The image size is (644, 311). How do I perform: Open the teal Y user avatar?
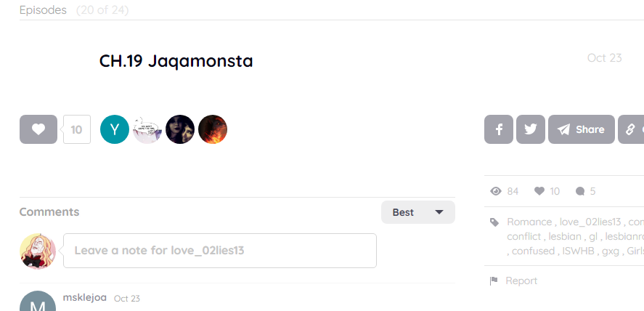(x=115, y=129)
